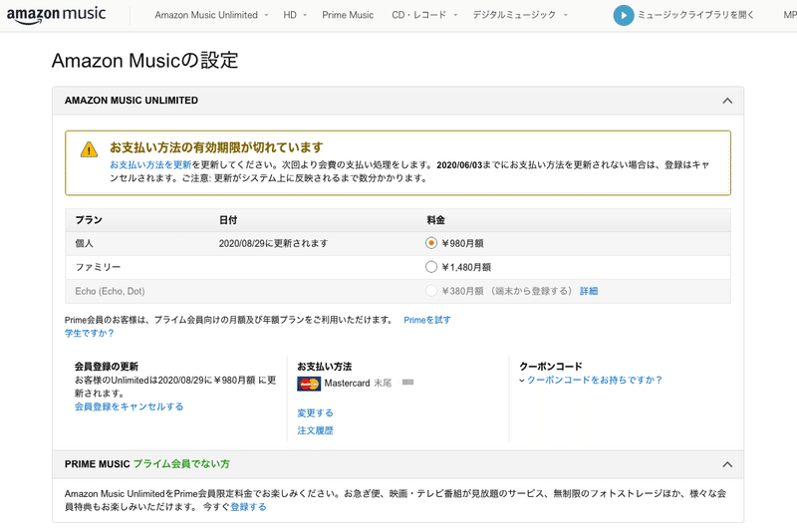The height and width of the screenshot is (532, 797).
Task: Collapse the PRIME MUSIC section chevron
Action: coord(727,464)
